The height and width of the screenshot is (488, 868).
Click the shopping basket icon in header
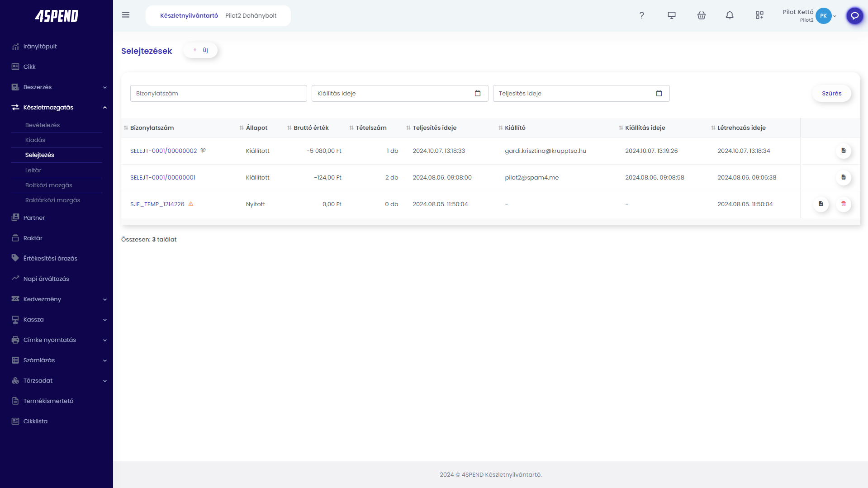tap(702, 15)
